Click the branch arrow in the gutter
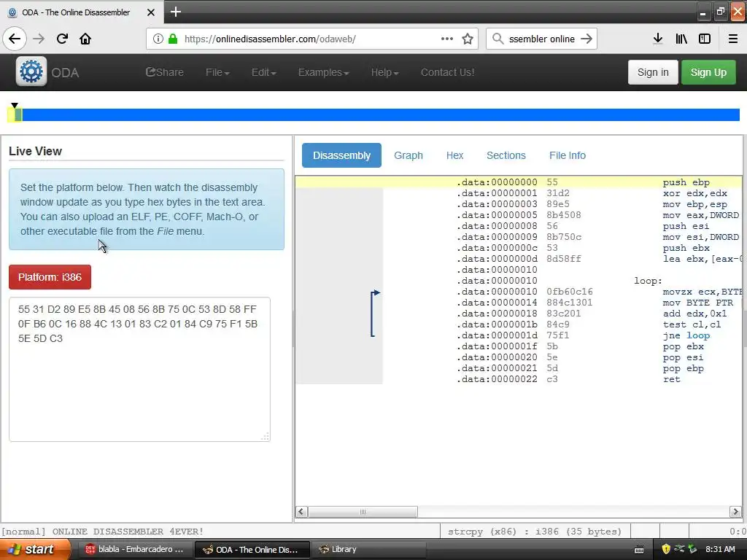 click(x=376, y=314)
